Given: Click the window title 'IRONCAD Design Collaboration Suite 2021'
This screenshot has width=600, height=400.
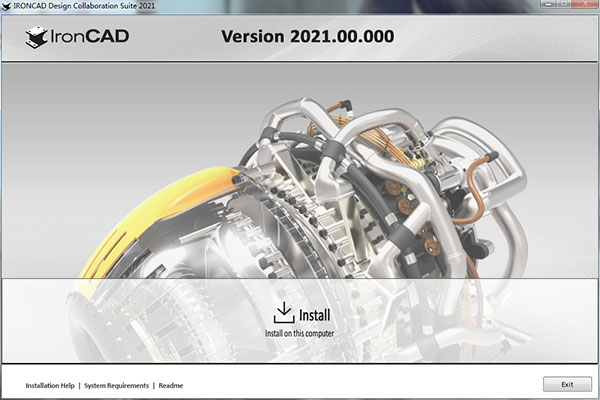Looking at the screenshot, I should click(x=84, y=6).
